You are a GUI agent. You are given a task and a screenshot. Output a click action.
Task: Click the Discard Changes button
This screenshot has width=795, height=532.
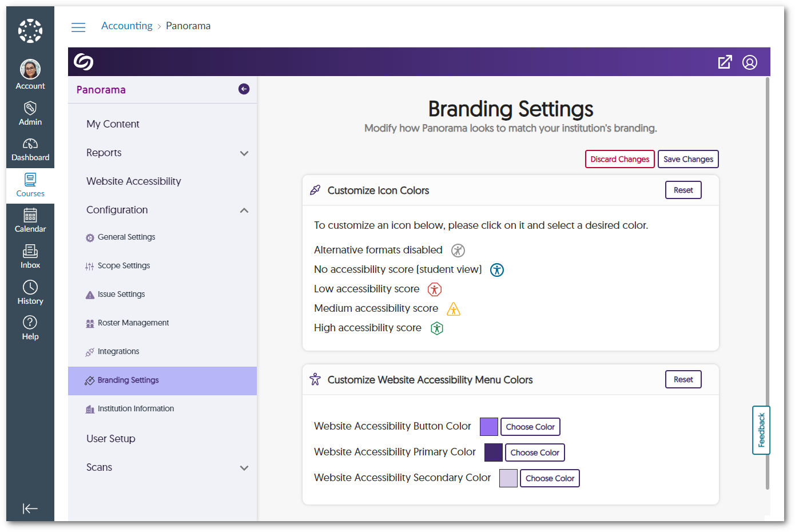(x=619, y=159)
